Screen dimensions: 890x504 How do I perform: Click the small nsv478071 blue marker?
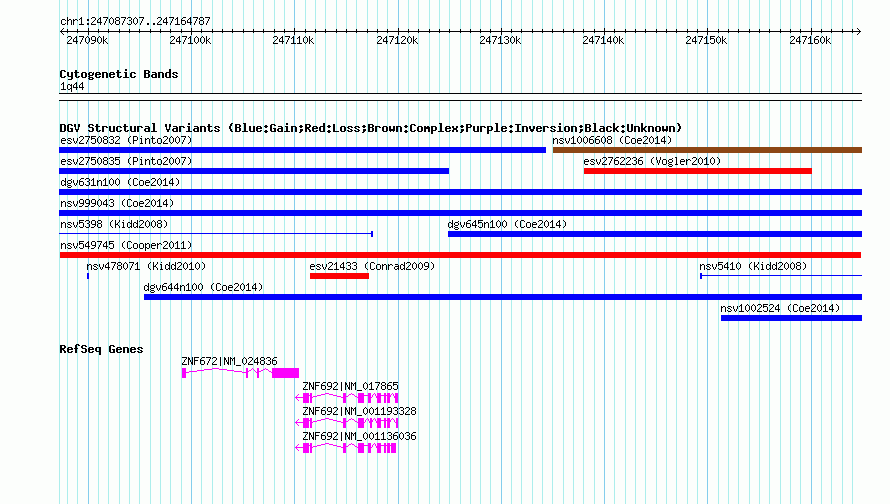[88, 276]
